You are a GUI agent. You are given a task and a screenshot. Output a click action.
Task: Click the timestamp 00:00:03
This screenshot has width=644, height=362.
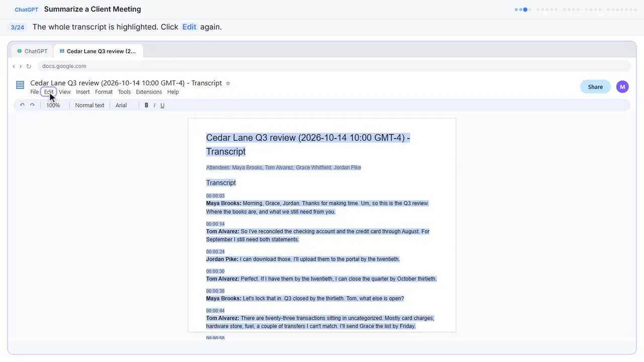coord(215,196)
